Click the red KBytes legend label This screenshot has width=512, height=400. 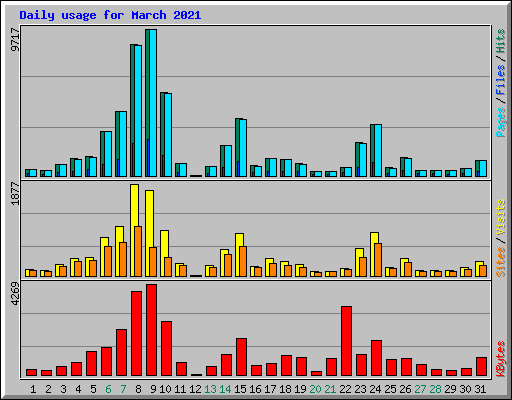500,359
